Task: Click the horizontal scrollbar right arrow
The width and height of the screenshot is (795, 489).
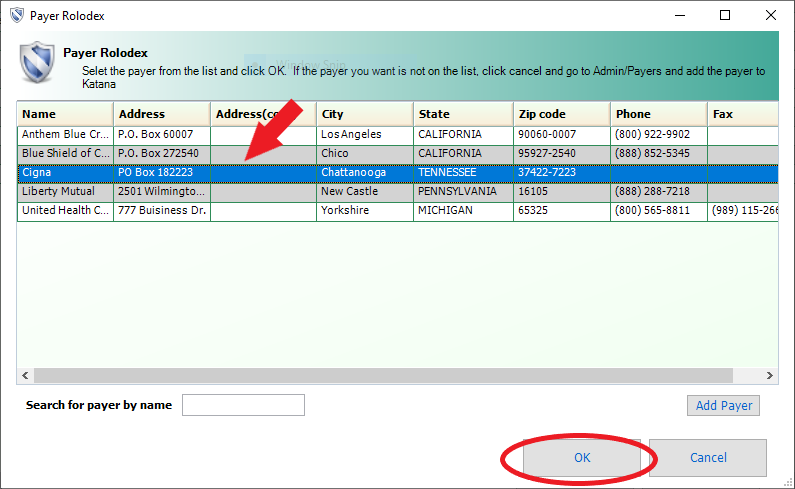Action: point(770,375)
